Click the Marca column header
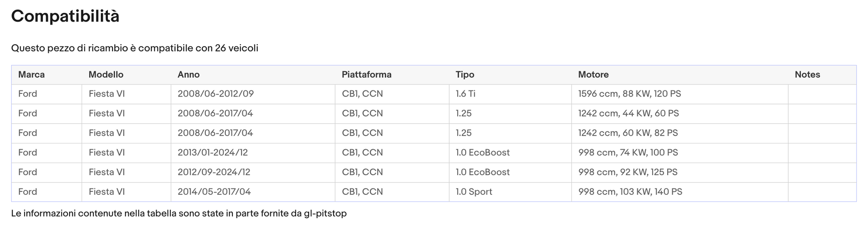 [46, 75]
